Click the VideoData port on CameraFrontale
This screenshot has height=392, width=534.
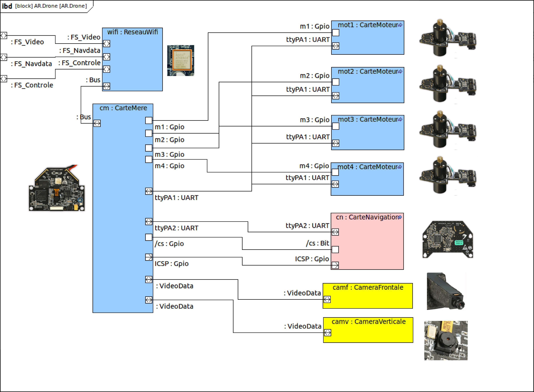coord(327,299)
